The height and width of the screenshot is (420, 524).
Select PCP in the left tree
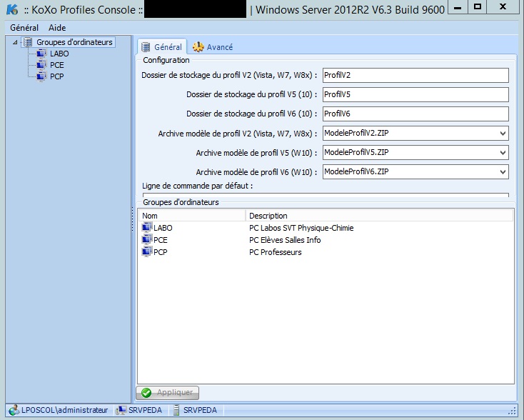pos(57,76)
